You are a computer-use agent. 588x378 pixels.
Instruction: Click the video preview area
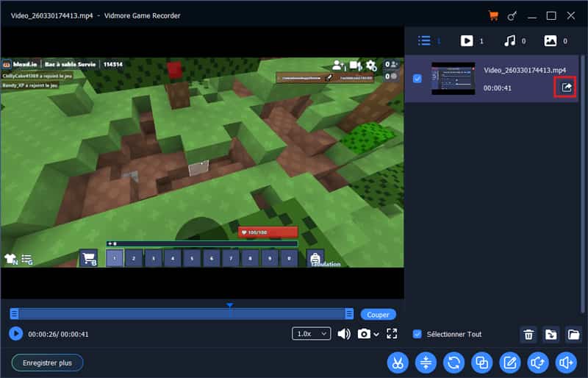[202, 163]
